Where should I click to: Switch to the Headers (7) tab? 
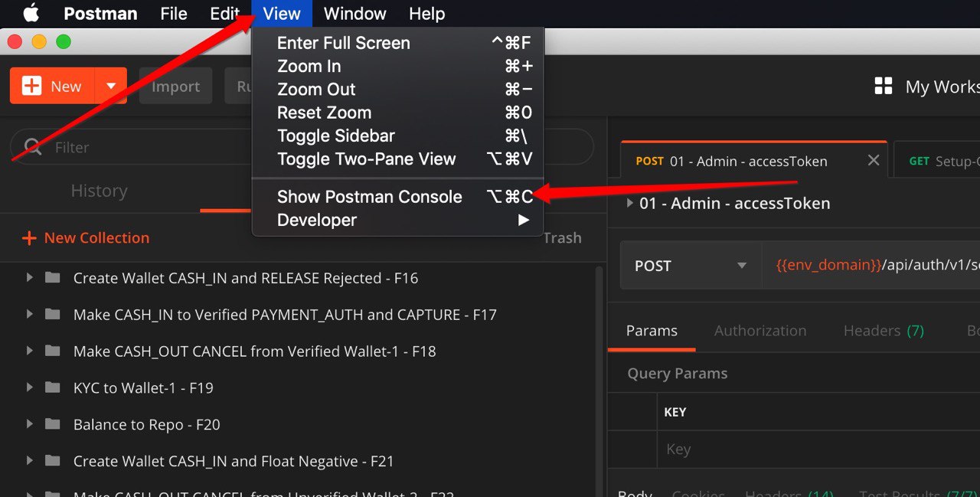(884, 331)
